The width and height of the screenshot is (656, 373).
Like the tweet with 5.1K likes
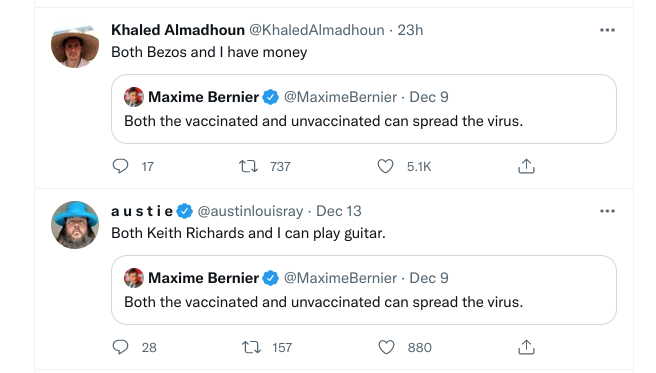tap(385, 166)
